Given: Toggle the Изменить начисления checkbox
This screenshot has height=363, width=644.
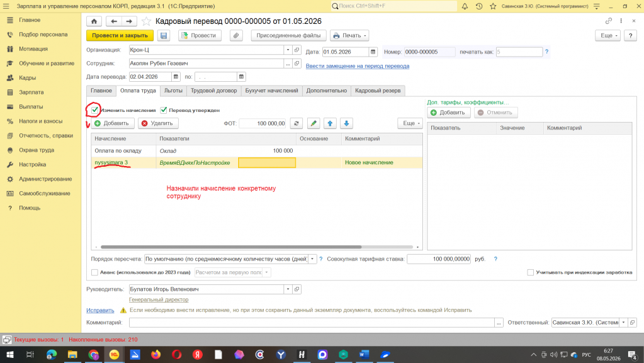Looking at the screenshot, I should (x=95, y=110).
